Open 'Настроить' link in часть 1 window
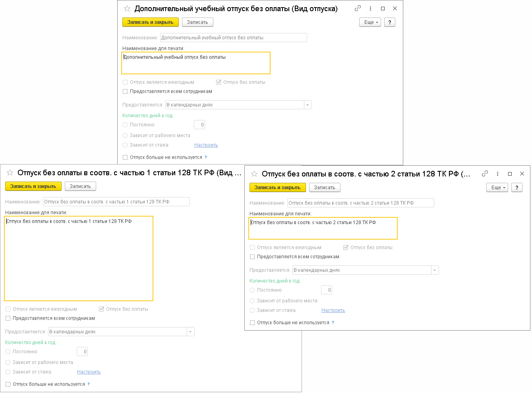 coord(89,372)
